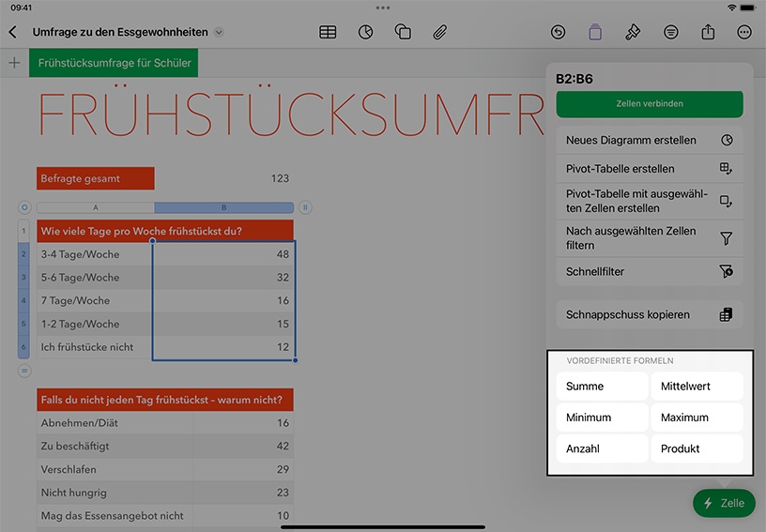Select row 2 header
The height and width of the screenshot is (532, 766).
[x=23, y=253]
